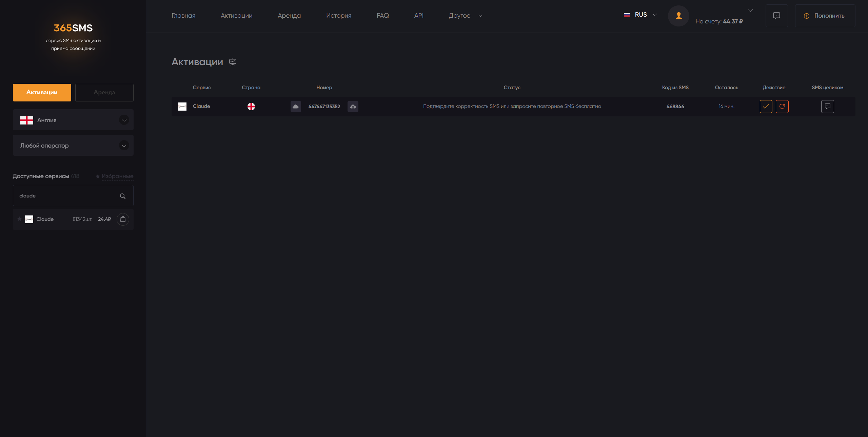Open the Англия country dropdown

[x=73, y=120]
